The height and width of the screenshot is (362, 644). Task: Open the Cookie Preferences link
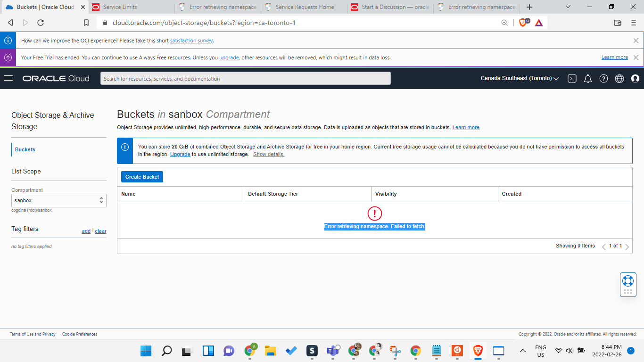(x=80, y=334)
